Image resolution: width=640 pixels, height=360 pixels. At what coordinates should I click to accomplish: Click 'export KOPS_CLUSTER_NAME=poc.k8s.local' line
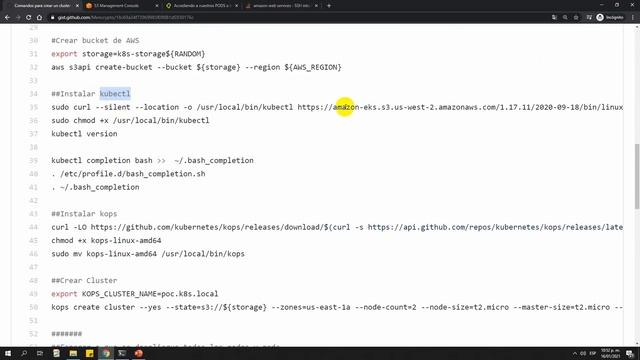(135, 294)
